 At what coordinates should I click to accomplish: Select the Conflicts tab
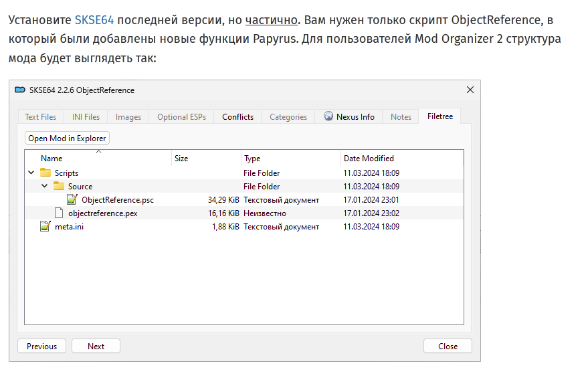pos(237,117)
